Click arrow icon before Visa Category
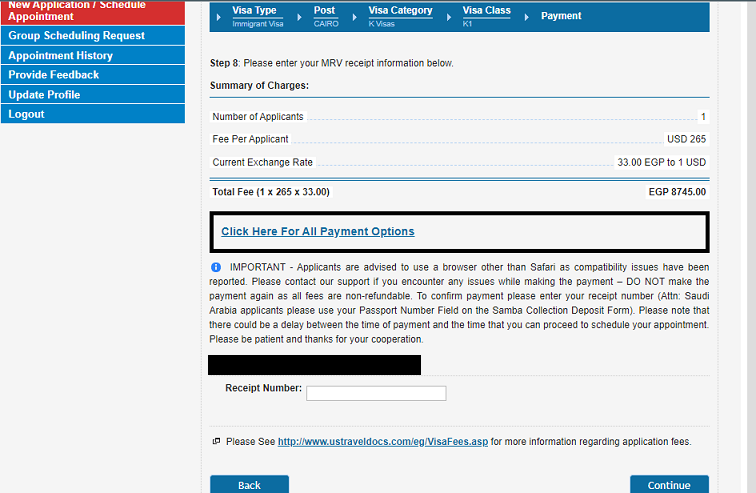Viewport: 756px width, 493px height. (x=354, y=17)
